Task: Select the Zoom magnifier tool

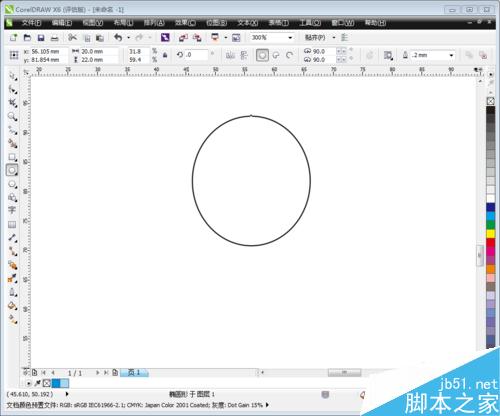Action: (12, 117)
